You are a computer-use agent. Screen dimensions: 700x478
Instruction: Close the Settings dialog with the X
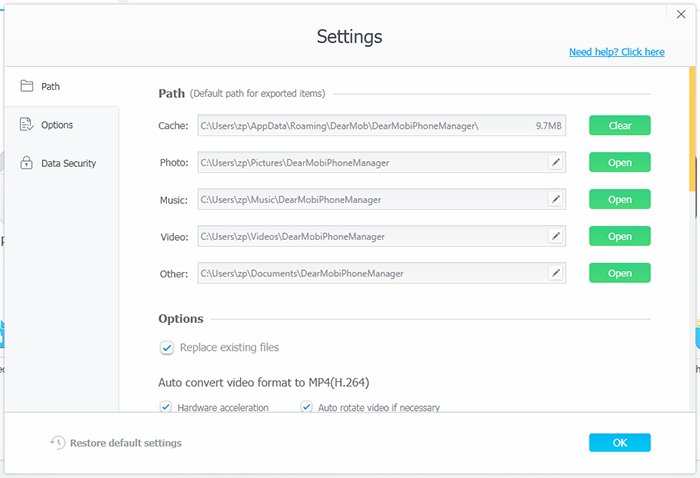coord(681,14)
